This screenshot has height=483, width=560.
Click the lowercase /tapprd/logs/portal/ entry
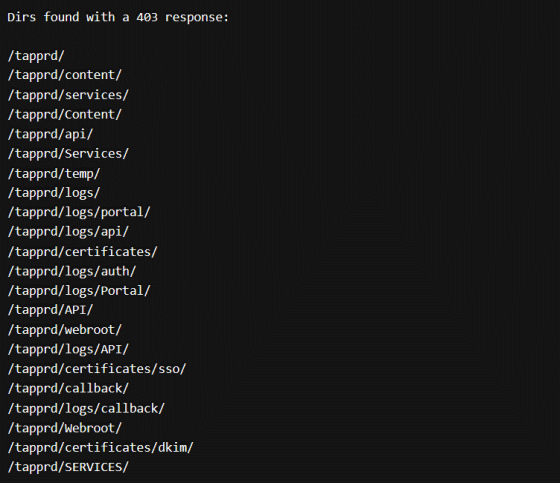coord(79,212)
